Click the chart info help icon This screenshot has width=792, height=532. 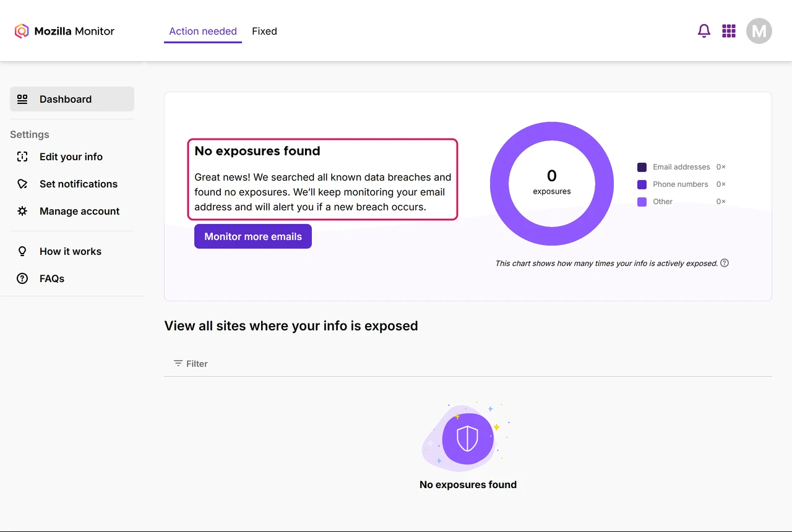click(725, 263)
